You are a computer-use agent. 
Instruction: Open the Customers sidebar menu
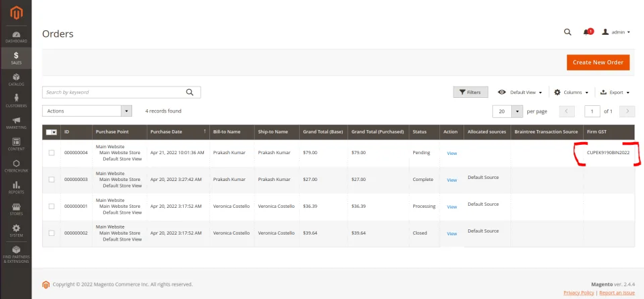point(16,101)
